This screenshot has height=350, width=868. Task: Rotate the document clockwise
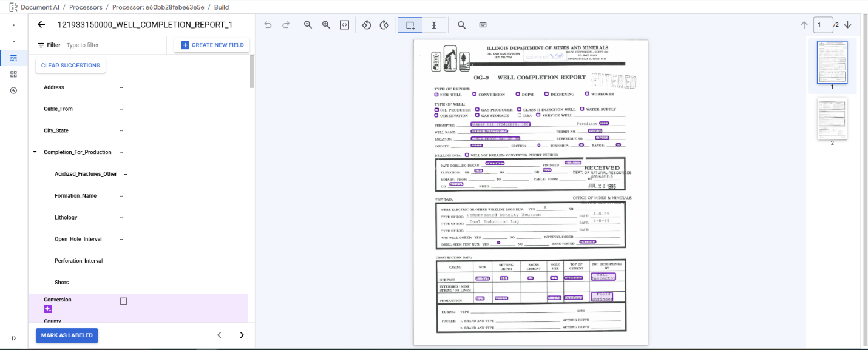(384, 25)
